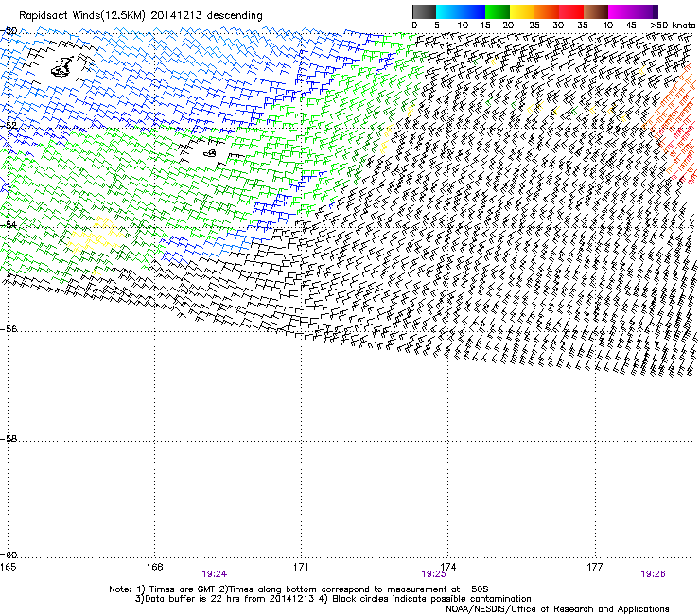Click the purple 19:24 time marker
Viewport: 700px width, 615px height.
click(215, 574)
